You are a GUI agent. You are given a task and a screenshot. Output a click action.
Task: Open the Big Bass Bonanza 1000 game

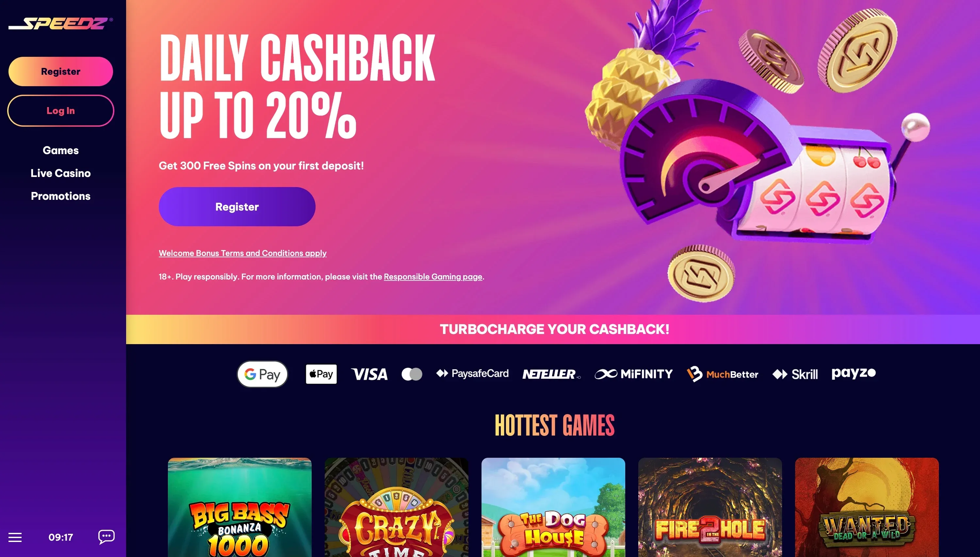239,507
